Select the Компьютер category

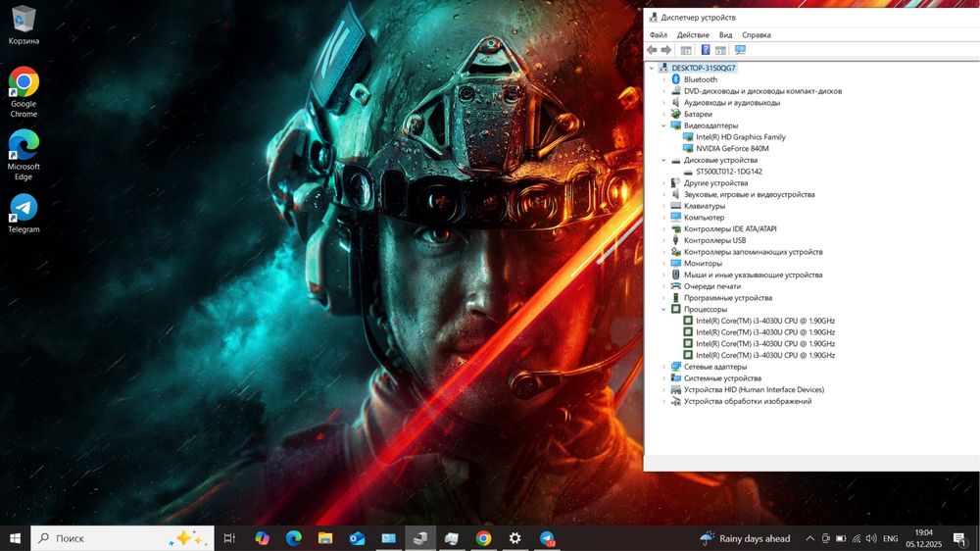click(704, 218)
